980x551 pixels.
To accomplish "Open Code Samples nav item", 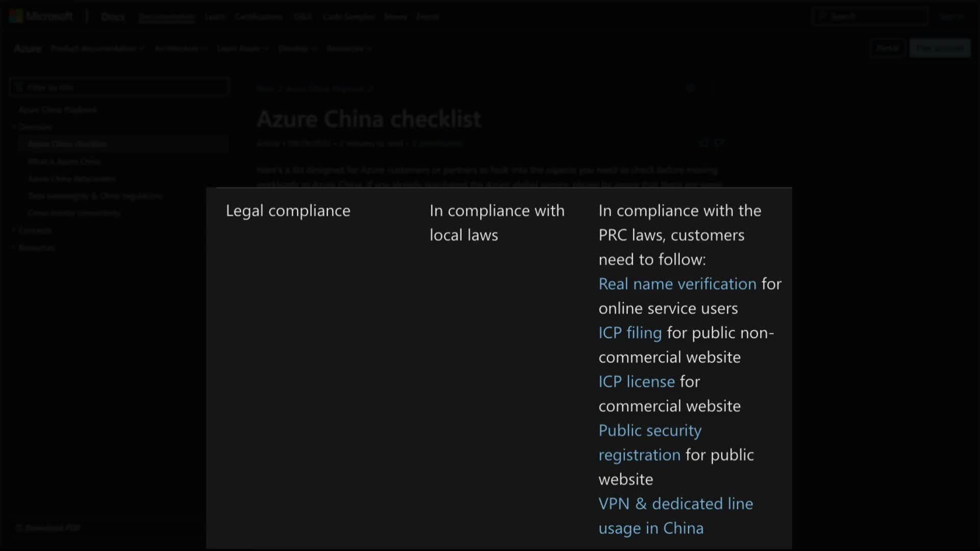I will pyautogui.click(x=349, y=17).
